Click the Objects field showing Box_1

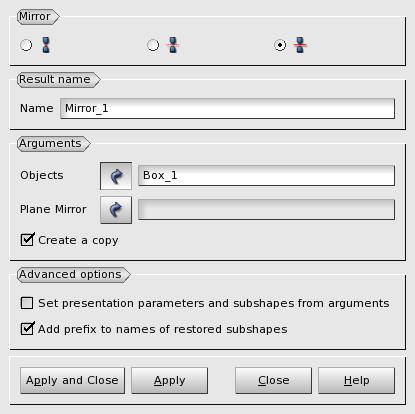(266, 175)
